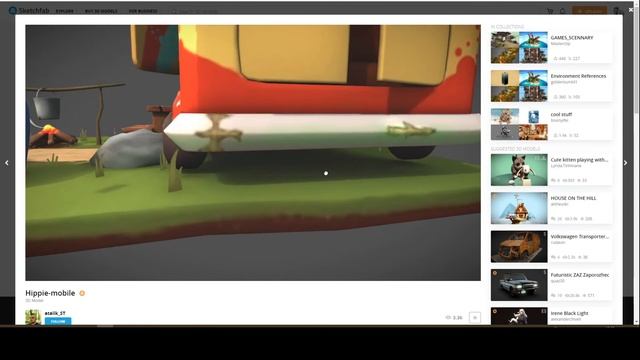The width and height of the screenshot is (640, 360).
Task: Open the GAMES_SCENNARY collection thumbnail
Action: (x=519, y=48)
